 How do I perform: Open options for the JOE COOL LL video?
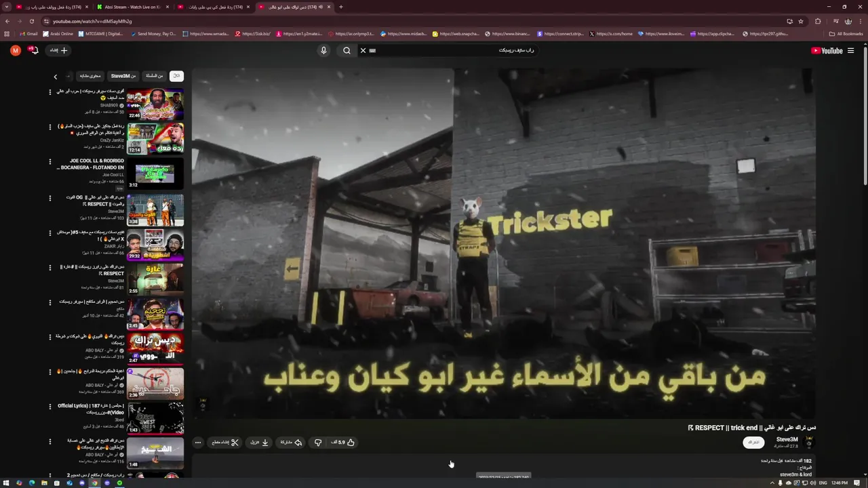click(x=50, y=162)
